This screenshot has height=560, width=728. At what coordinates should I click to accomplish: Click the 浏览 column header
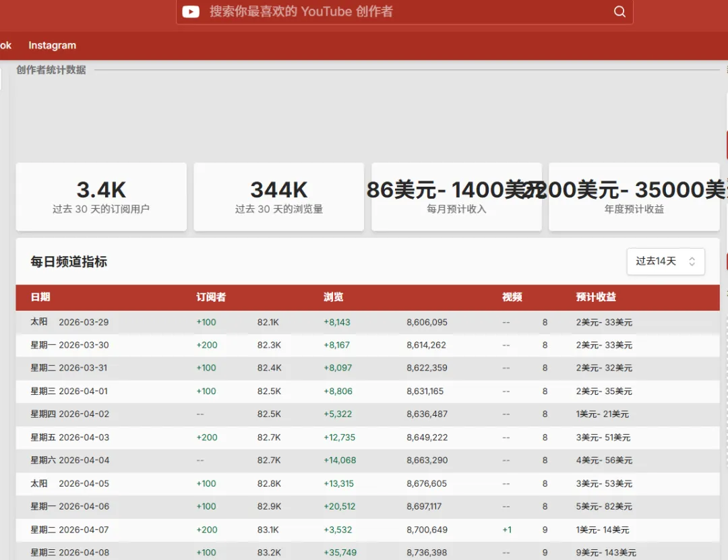click(334, 297)
